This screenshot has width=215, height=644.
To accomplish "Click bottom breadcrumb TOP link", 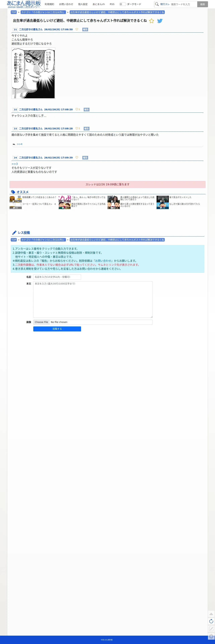I will 14,240.
